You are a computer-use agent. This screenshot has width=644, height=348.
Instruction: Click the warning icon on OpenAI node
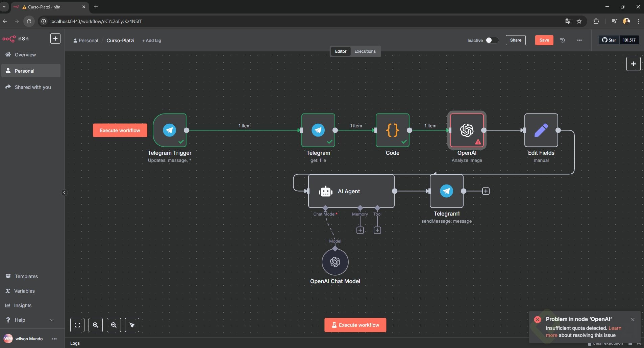click(x=478, y=142)
